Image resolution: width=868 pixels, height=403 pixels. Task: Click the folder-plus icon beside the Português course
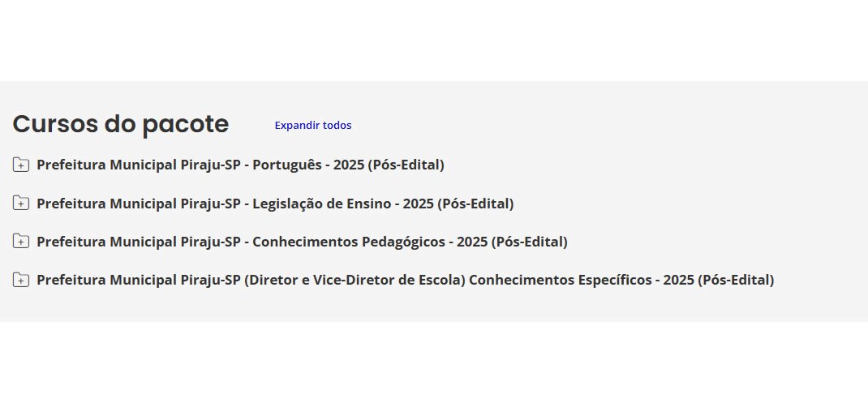click(x=21, y=165)
